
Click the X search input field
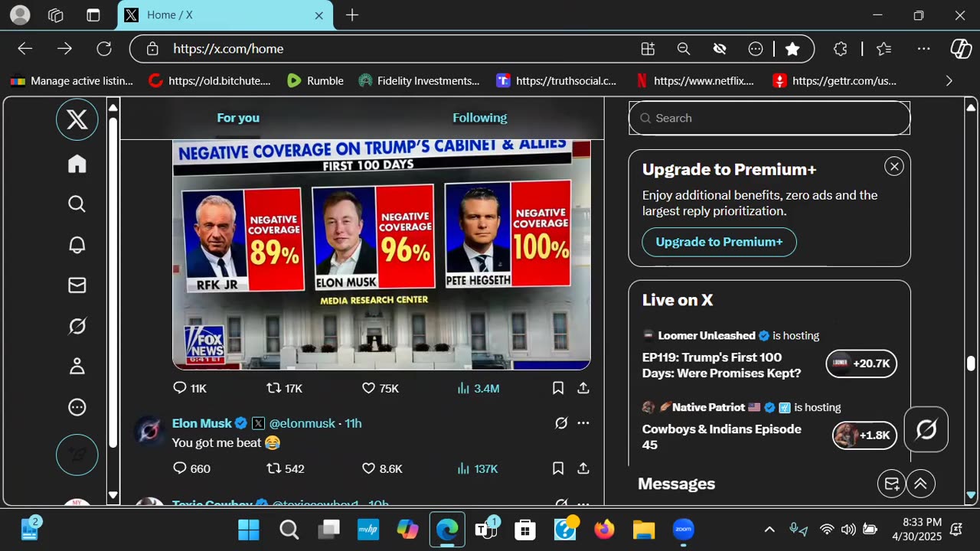pyautogui.click(x=769, y=118)
